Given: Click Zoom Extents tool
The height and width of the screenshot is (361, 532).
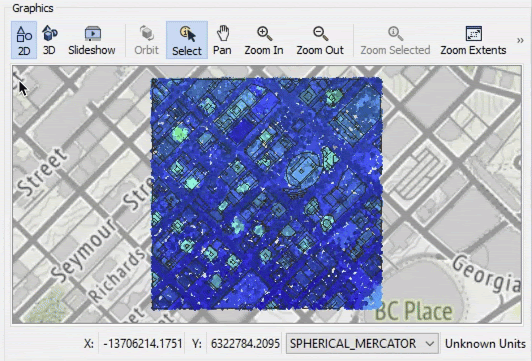Looking at the screenshot, I should click(x=473, y=40).
